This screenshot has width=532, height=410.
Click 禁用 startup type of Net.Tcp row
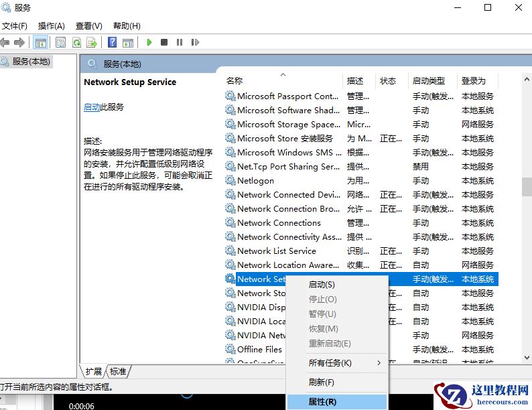click(x=421, y=167)
